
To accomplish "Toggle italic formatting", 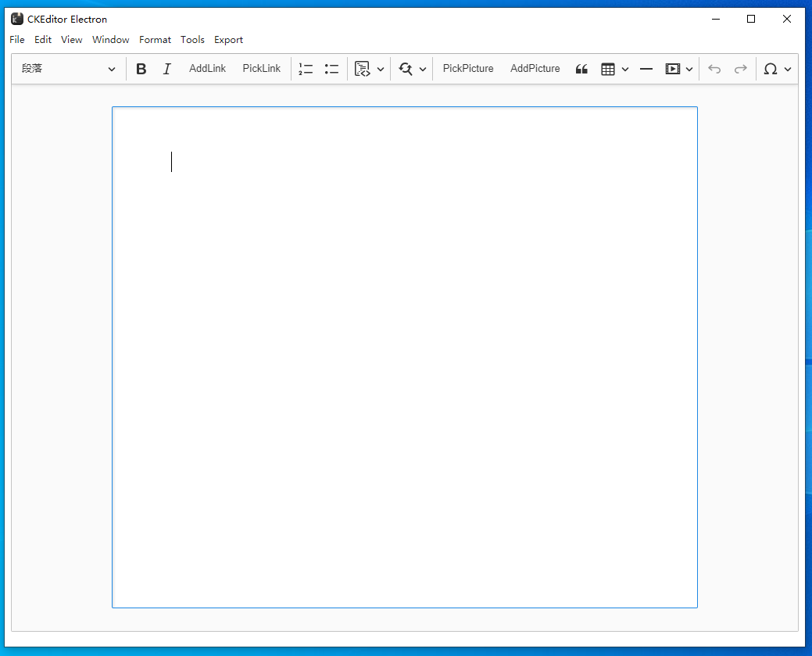I will coord(166,69).
